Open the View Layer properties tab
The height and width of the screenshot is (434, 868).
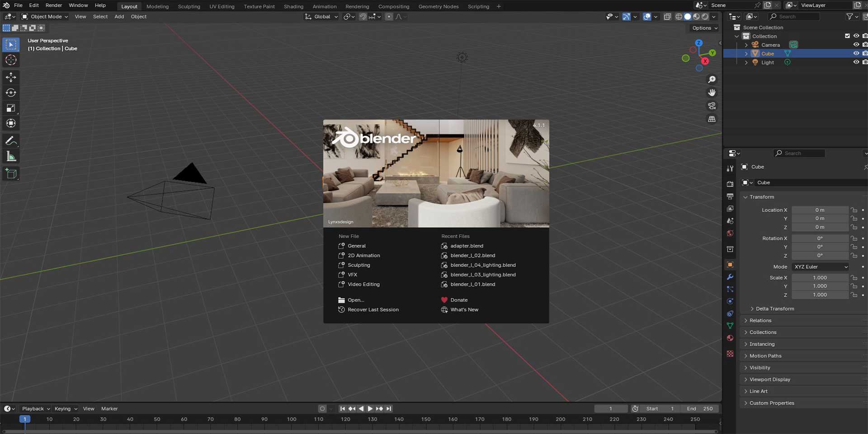tap(730, 209)
